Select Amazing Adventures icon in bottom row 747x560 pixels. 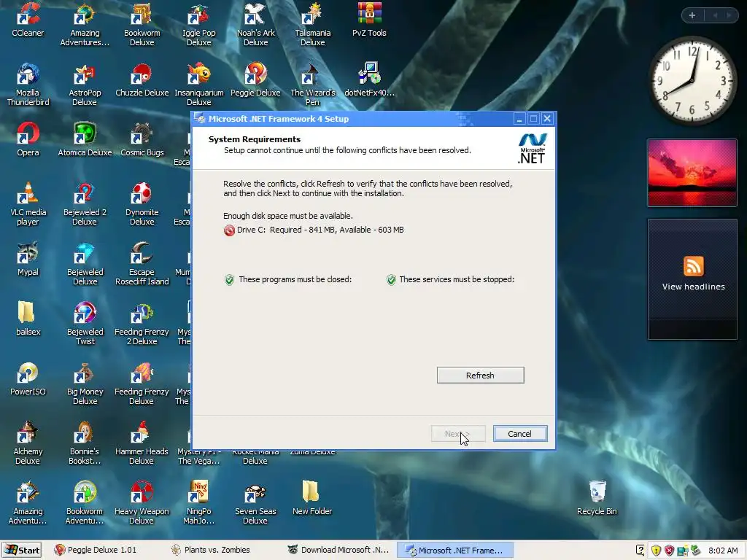(x=28, y=503)
